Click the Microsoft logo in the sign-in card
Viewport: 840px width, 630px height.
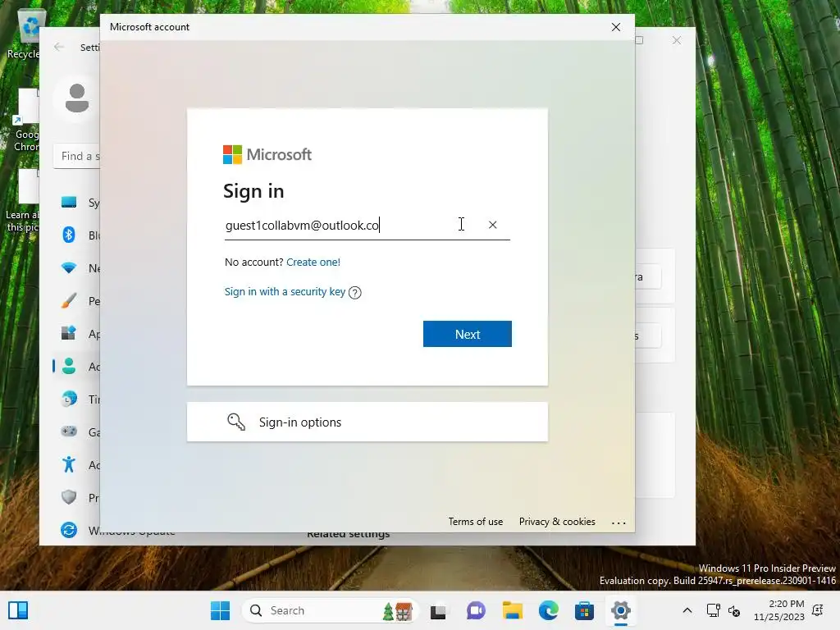click(267, 155)
